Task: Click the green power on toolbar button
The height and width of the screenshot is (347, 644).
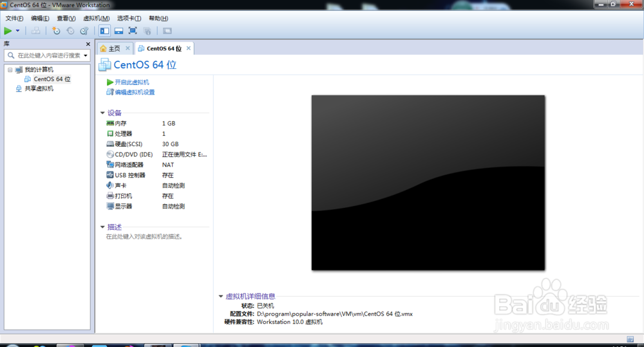Action: (8, 31)
